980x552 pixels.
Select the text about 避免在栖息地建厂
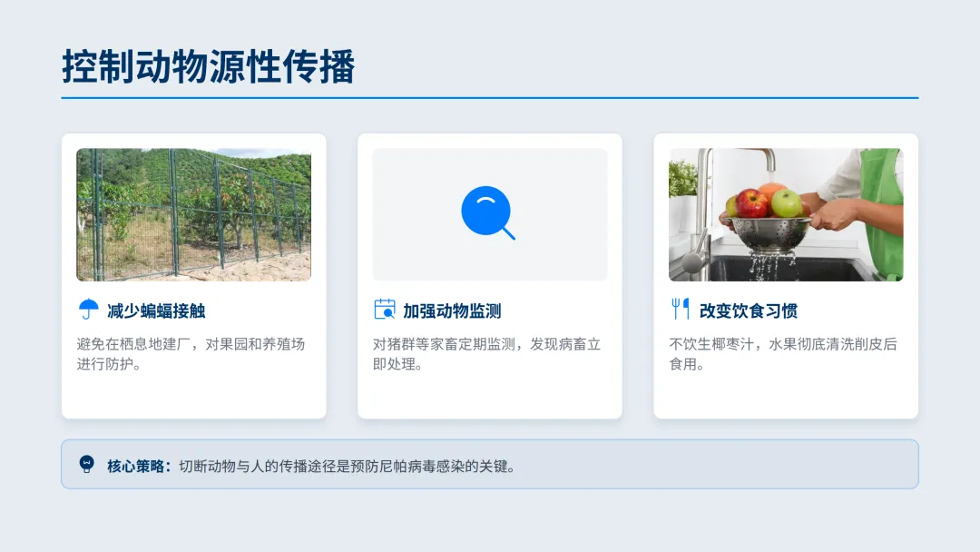point(191,354)
